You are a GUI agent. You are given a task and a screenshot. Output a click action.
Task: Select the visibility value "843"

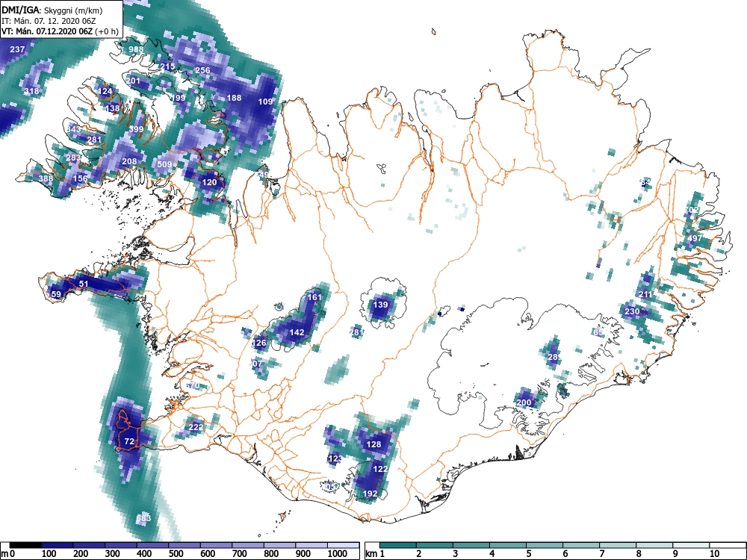74,129
